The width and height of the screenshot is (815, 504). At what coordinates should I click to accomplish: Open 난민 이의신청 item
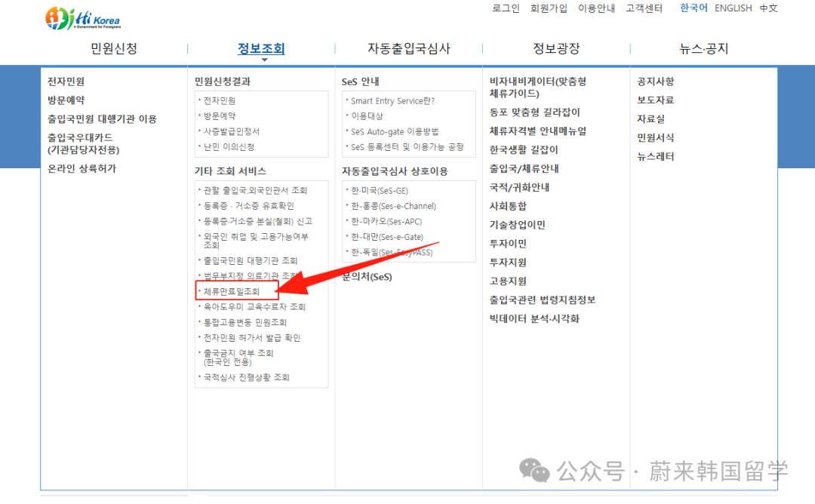click(229, 148)
